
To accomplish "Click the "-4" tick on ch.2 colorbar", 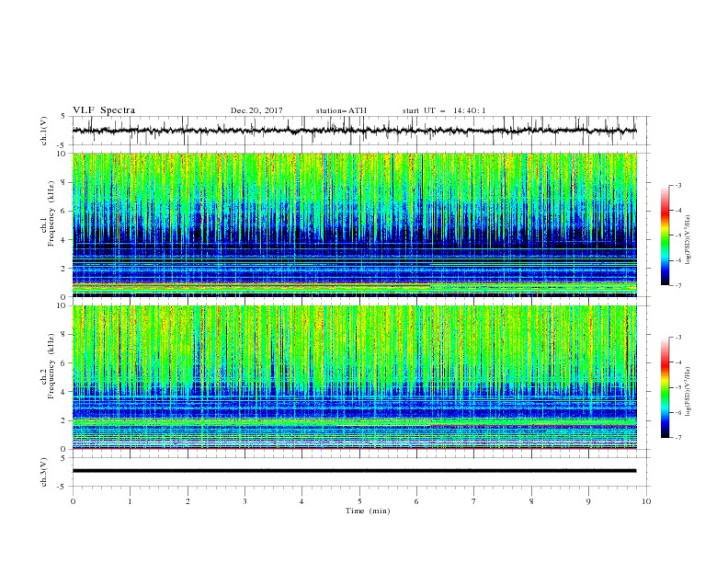I will (x=677, y=362).
